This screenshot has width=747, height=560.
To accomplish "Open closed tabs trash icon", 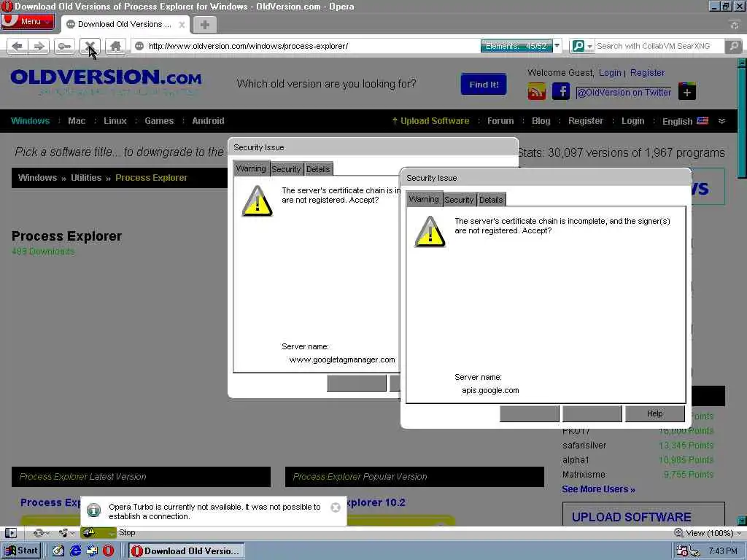I will click(x=735, y=25).
